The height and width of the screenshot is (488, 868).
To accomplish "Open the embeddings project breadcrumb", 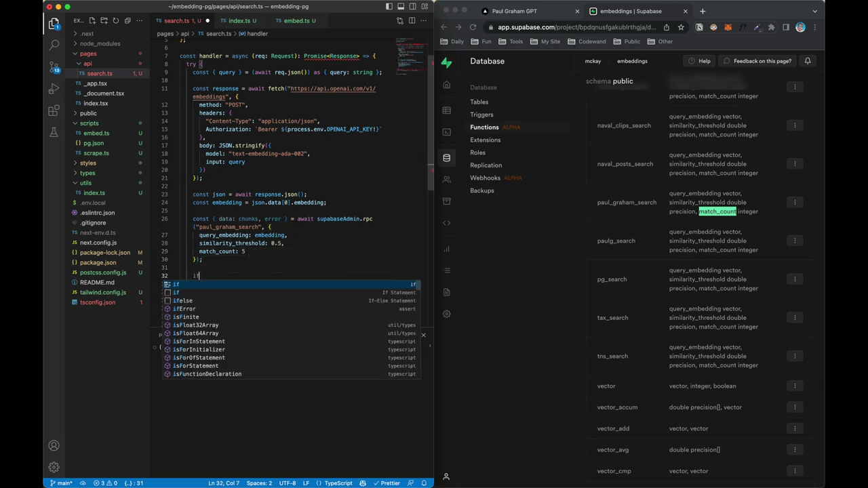I will [632, 61].
